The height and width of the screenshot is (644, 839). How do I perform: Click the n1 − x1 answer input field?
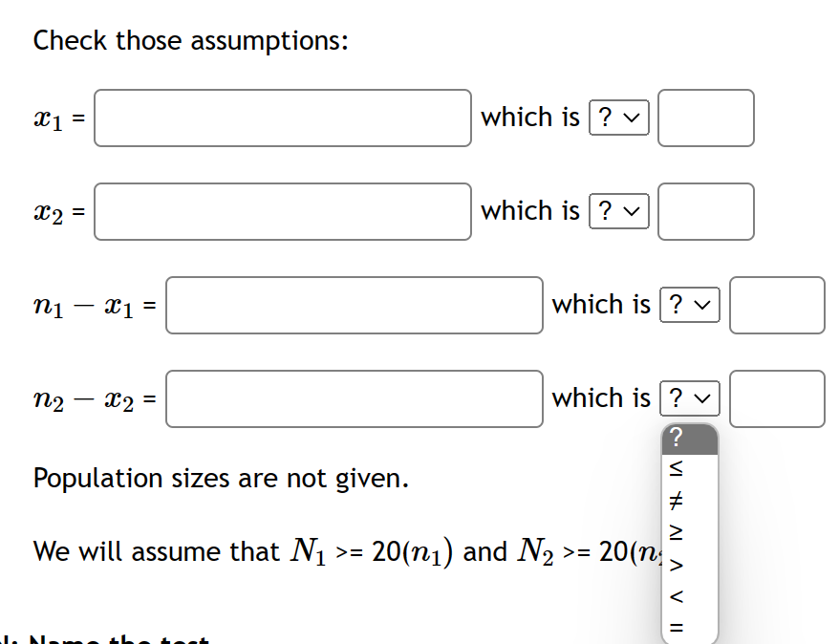coord(355,306)
